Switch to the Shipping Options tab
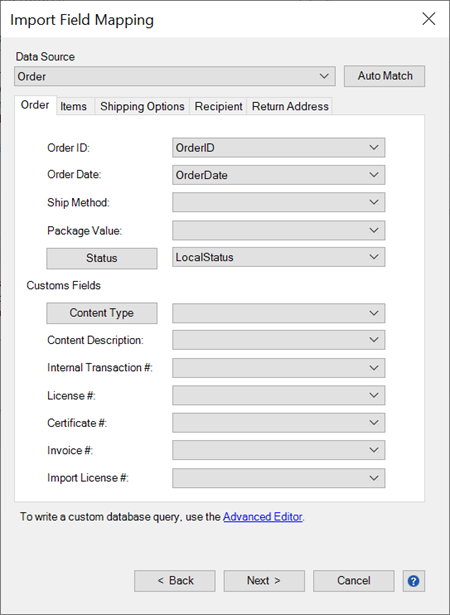The height and width of the screenshot is (615, 450). click(142, 106)
